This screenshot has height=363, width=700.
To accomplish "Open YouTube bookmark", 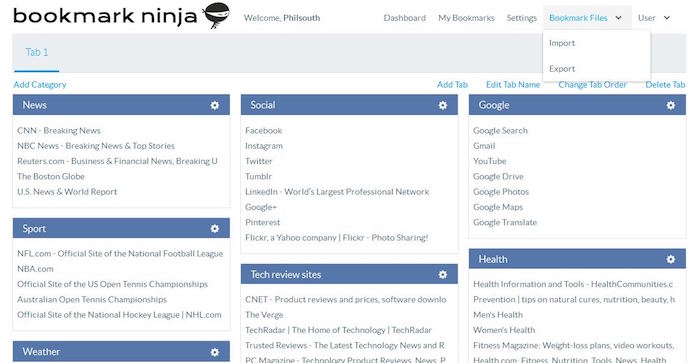I will coord(490,161).
